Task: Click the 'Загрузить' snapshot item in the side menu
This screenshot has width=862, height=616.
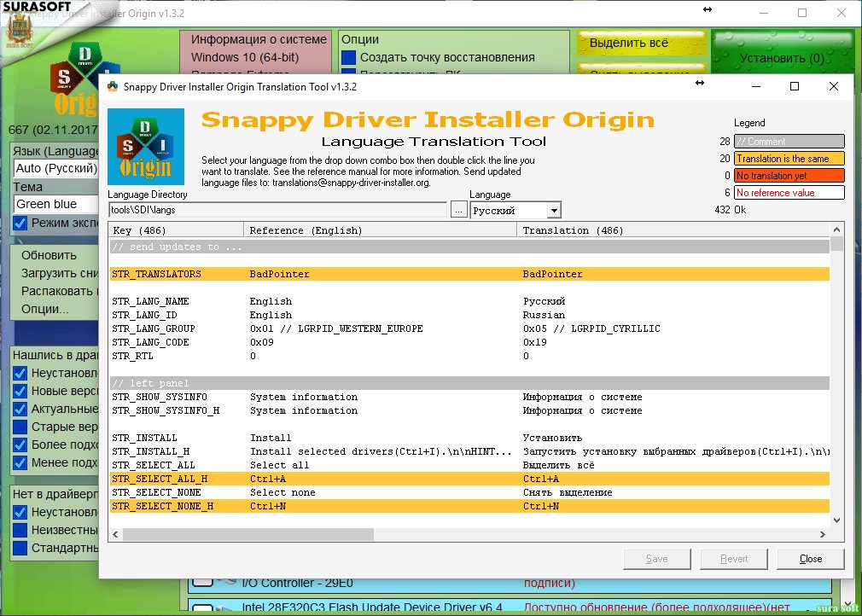Action: click(60, 273)
